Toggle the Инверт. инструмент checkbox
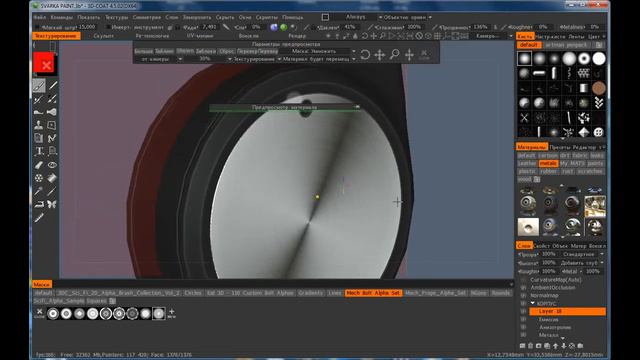The height and width of the screenshot is (360, 640). [108, 27]
